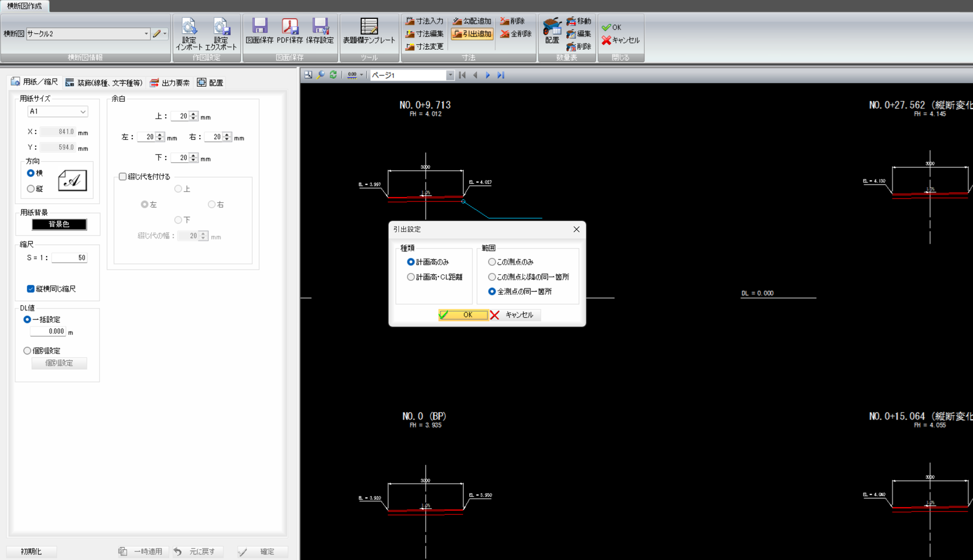Switch to the 出力要素 tab
Screen dimensions: 973x560
coord(170,83)
